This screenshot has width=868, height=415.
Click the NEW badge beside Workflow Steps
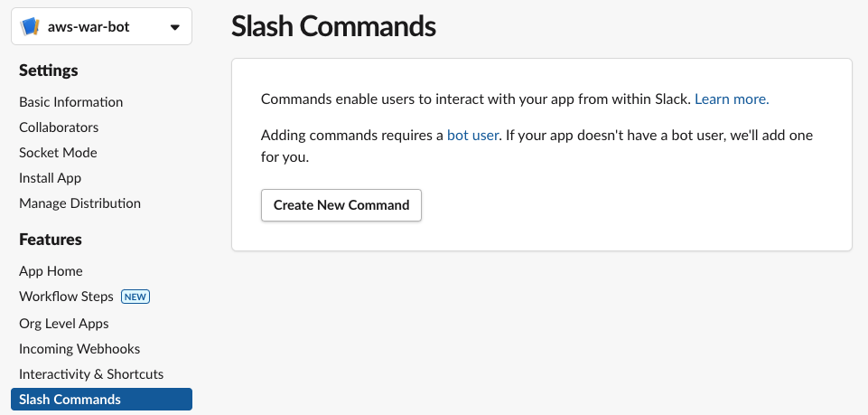click(x=135, y=297)
